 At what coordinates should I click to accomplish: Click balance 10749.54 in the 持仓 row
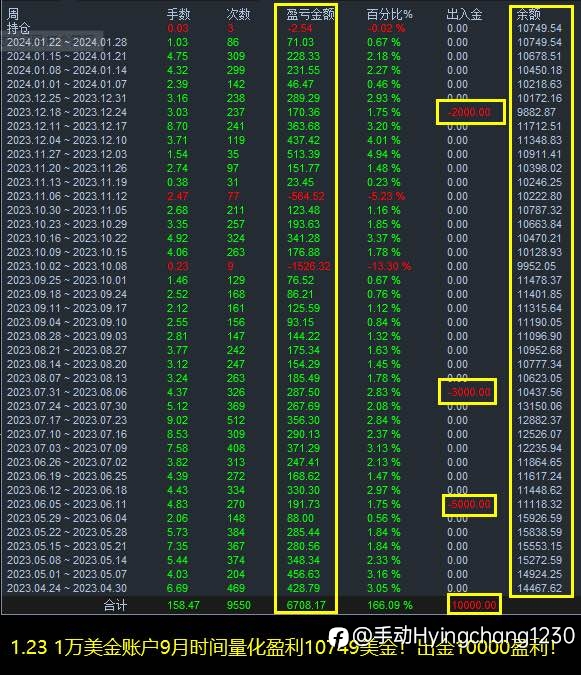pos(539,28)
